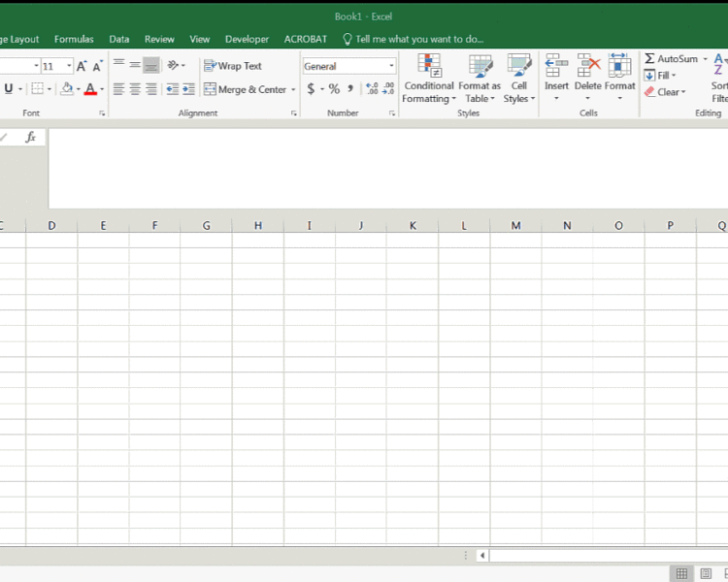728x582 pixels.
Task: Toggle Wrap Text on
Action: pyautogui.click(x=233, y=66)
